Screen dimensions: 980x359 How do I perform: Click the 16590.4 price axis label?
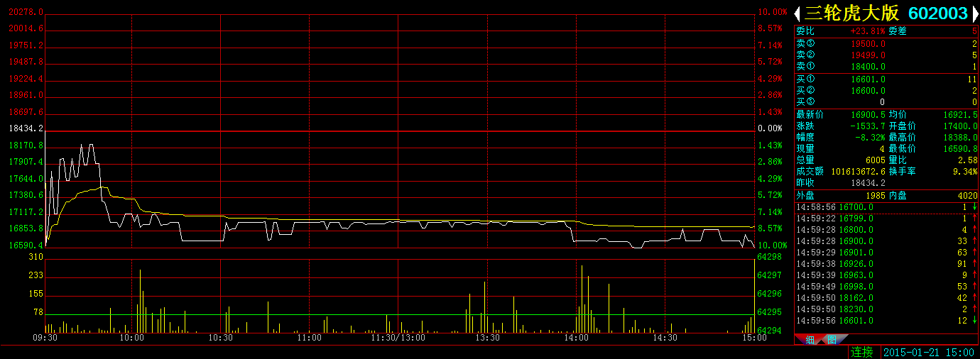26,245
